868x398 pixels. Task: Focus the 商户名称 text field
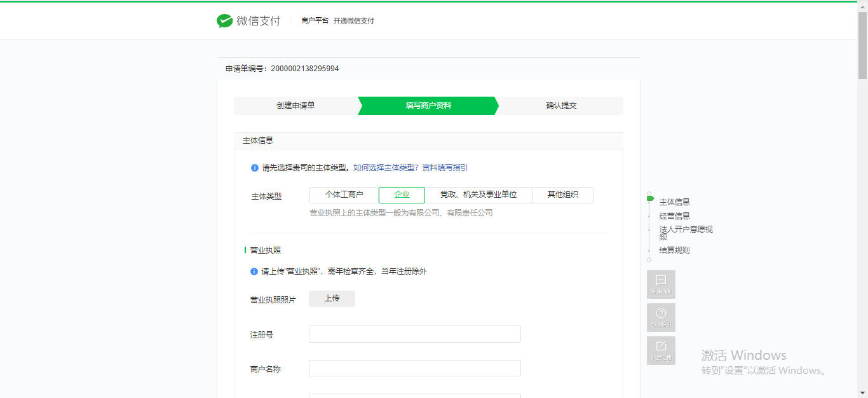[414, 369]
